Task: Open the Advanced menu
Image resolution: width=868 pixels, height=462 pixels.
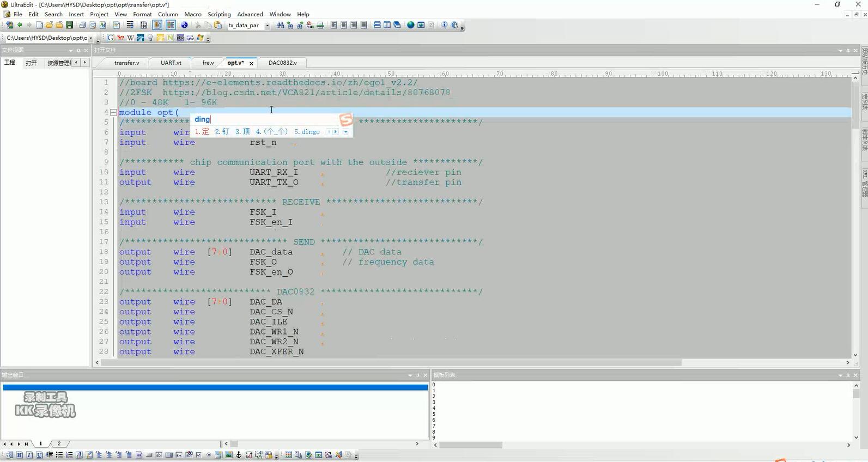Action: (x=250, y=14)
